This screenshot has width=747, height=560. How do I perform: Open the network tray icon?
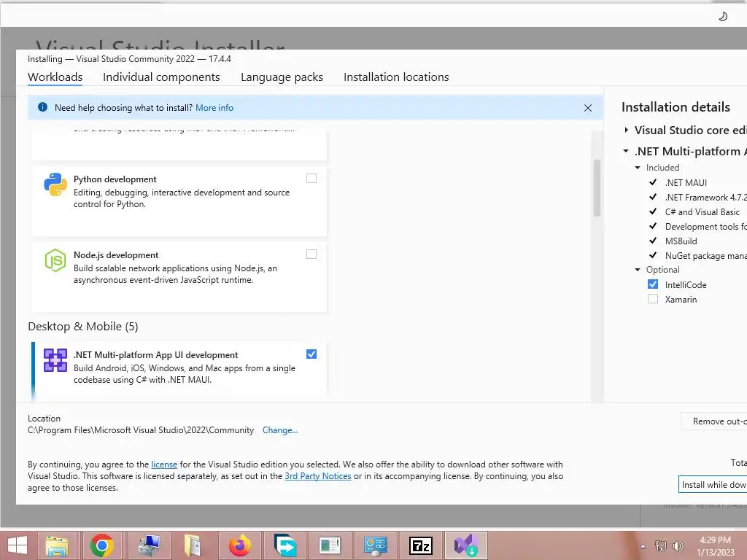[x=661, y=545]
